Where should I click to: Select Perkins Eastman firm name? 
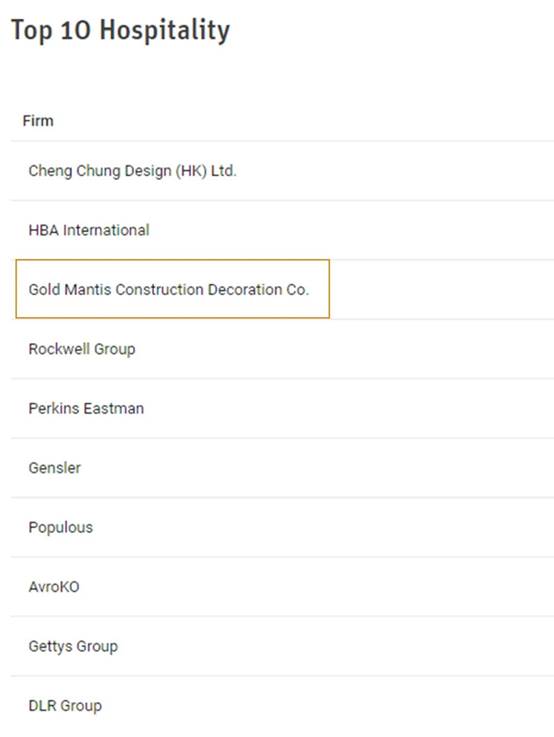coord(86,408)
